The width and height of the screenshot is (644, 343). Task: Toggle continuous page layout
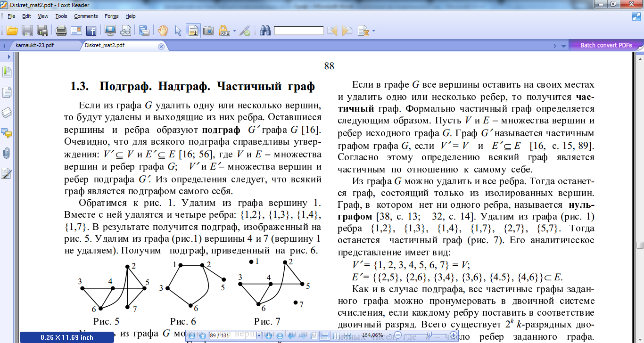325,335
